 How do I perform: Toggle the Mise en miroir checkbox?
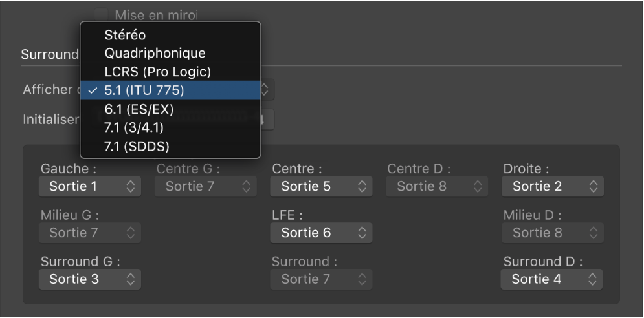pyautogui.click(x=102, y=14)
